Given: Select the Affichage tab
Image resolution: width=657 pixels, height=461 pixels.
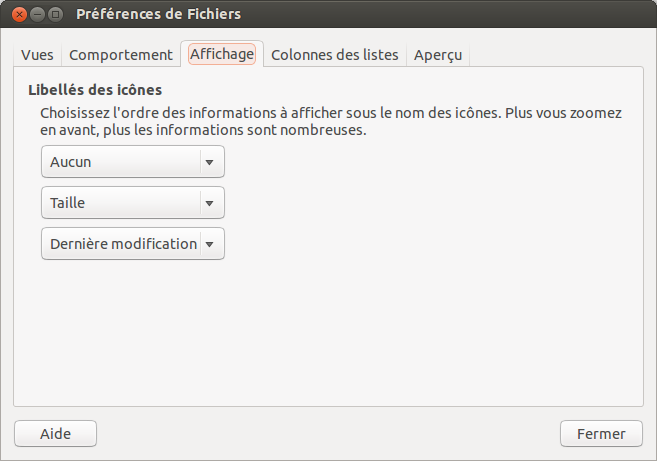Looking at the screenshot, I should coord(221,54).
